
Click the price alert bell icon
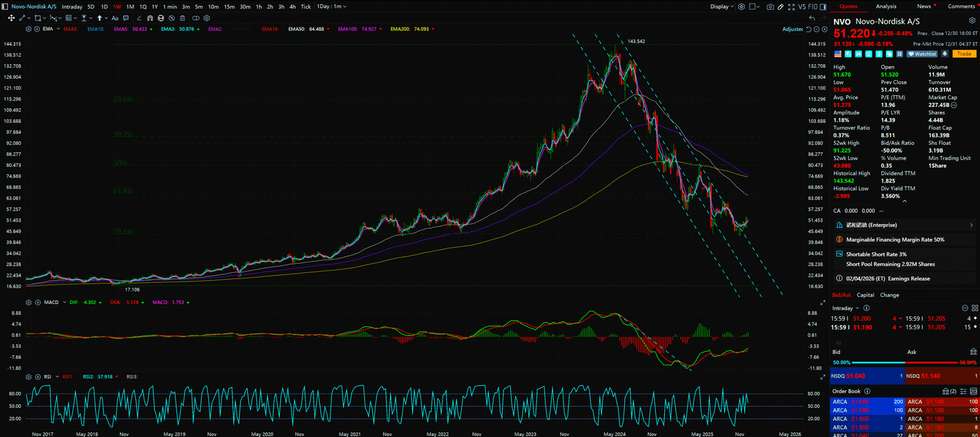pyautogui.click(x=945, y=54)
